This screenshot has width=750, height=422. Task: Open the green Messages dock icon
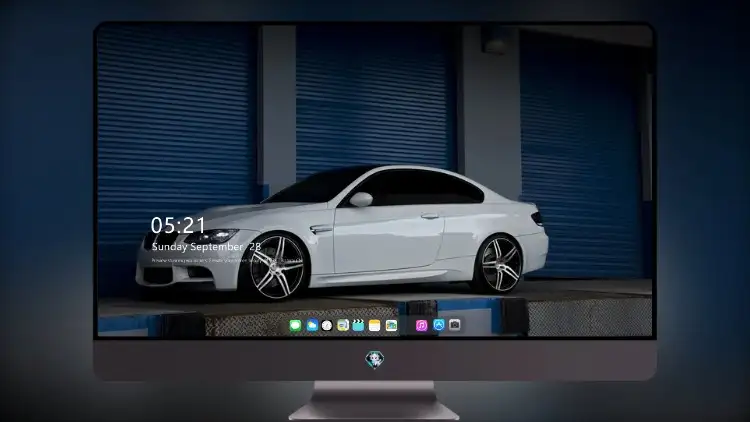pos(295,326)
